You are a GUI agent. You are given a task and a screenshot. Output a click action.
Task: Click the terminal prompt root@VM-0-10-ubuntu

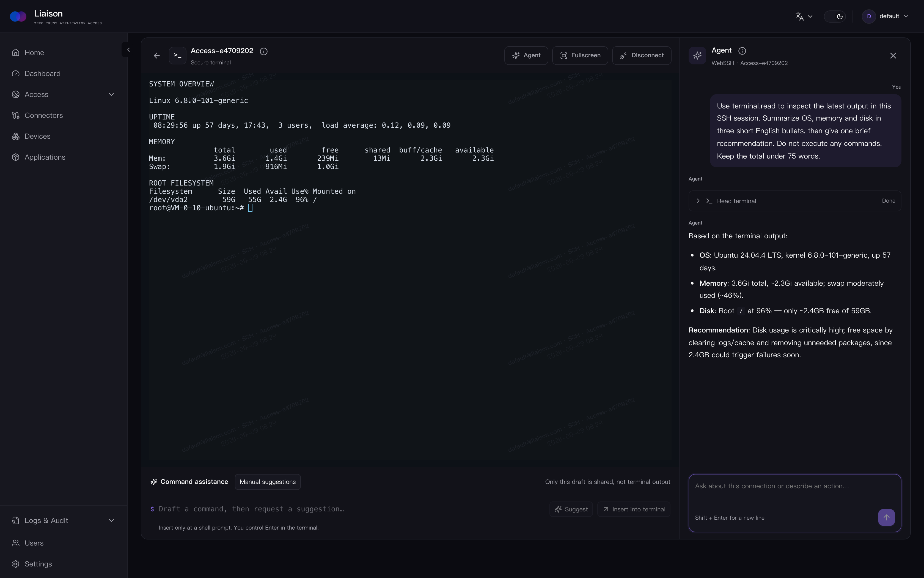[x=196, y=208]
